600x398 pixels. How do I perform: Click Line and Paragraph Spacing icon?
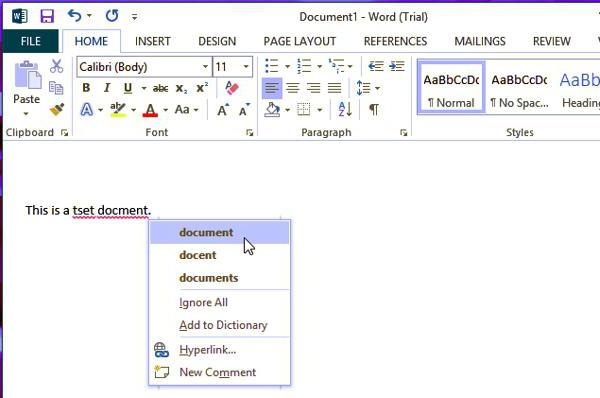tap(363, 88)
